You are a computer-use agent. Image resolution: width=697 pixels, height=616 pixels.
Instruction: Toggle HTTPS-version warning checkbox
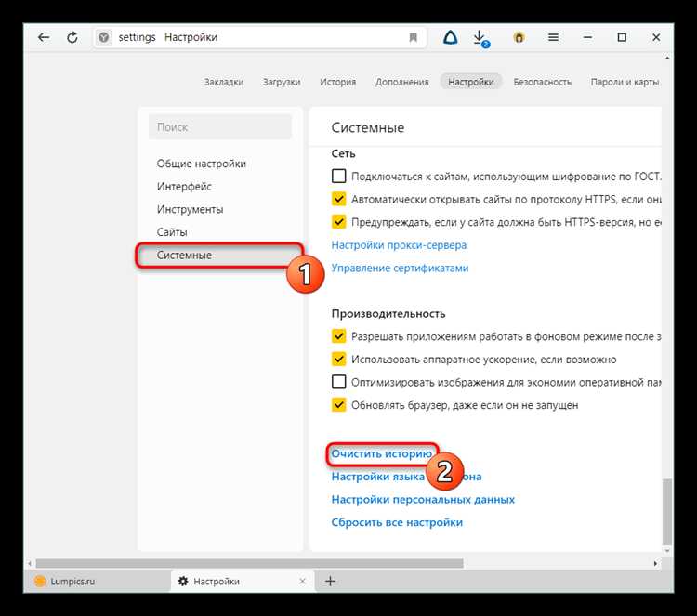point(338,221)
